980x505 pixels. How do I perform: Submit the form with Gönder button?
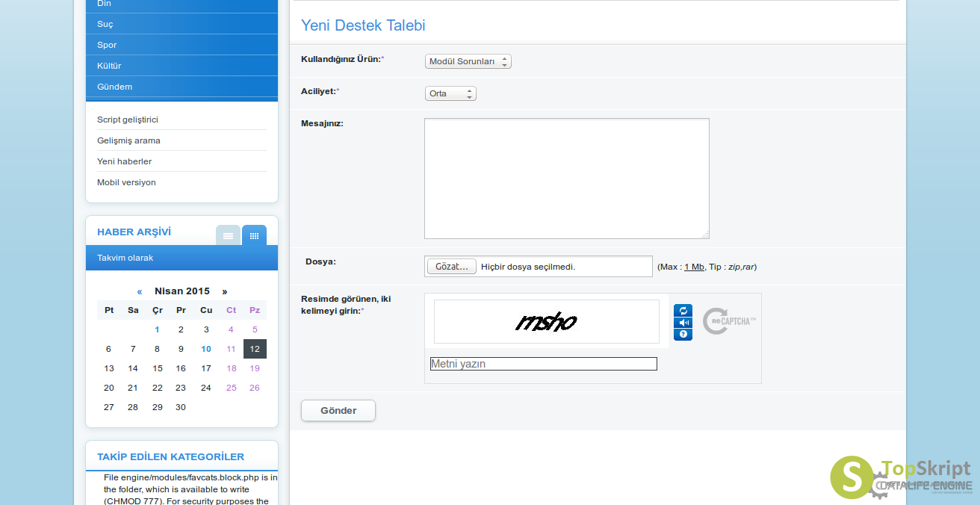[x=338, y=411]
